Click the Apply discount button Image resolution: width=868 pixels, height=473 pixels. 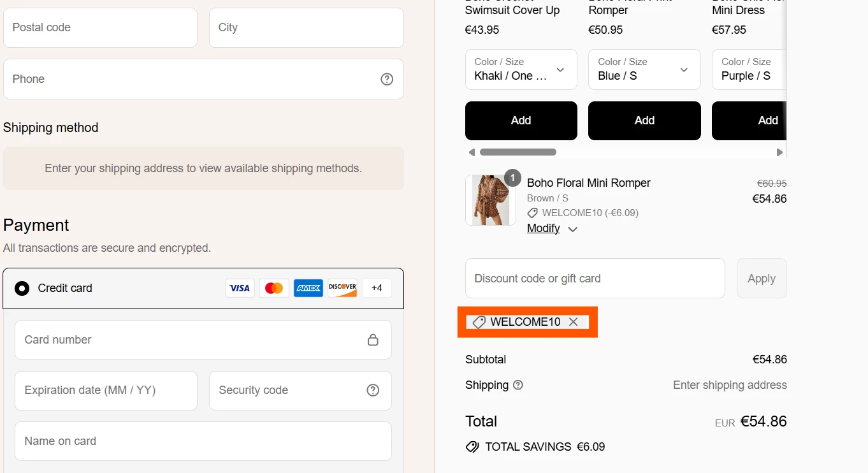point(762,279)
